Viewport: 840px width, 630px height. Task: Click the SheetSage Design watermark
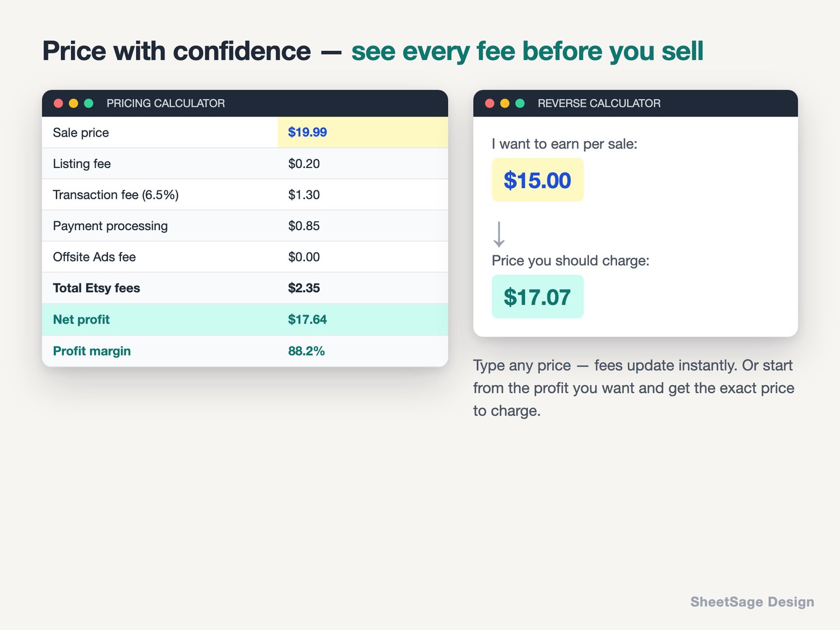tap(752, 602)
